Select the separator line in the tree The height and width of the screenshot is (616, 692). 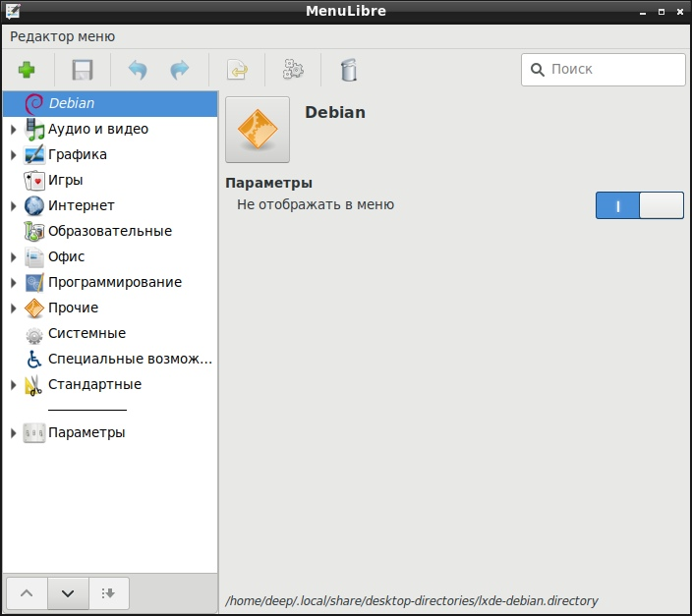(x=87, y=410)
